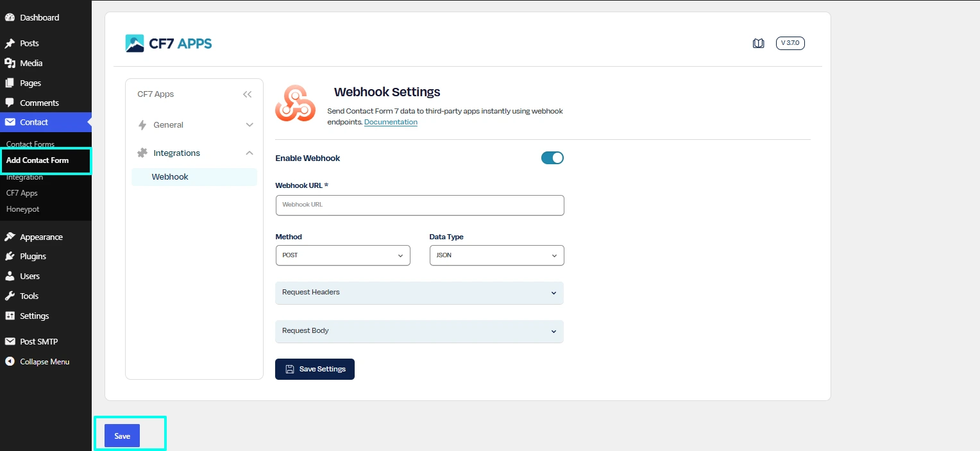The width and height of the screenshot is (980, 451).
Task: Click the Webhook Settings orange logo
Action: (295, 104)
